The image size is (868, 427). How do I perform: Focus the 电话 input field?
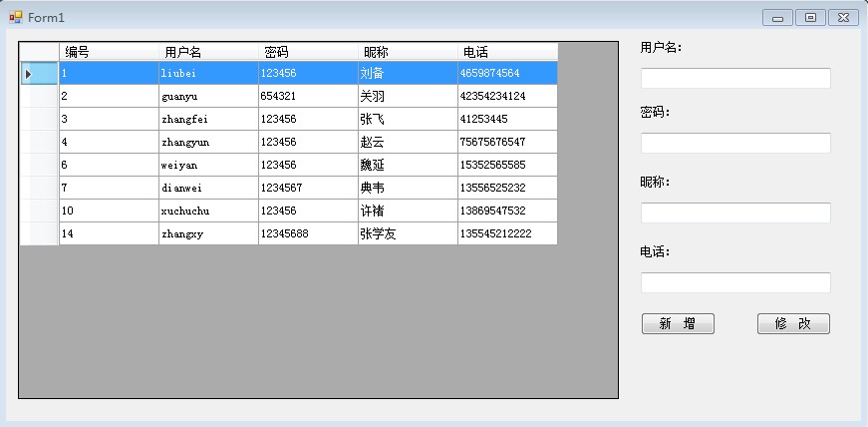click(735, 282)
